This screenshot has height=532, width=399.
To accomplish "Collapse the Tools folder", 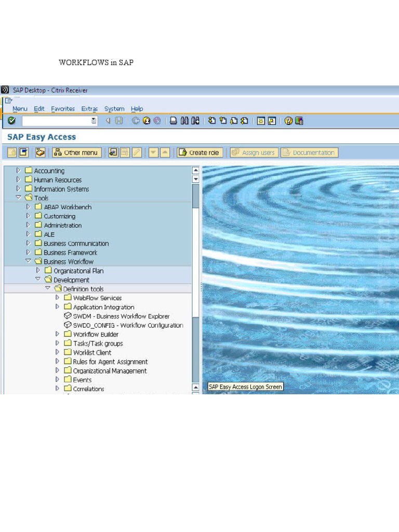I will pyautogui.click(x=18, y=197).
